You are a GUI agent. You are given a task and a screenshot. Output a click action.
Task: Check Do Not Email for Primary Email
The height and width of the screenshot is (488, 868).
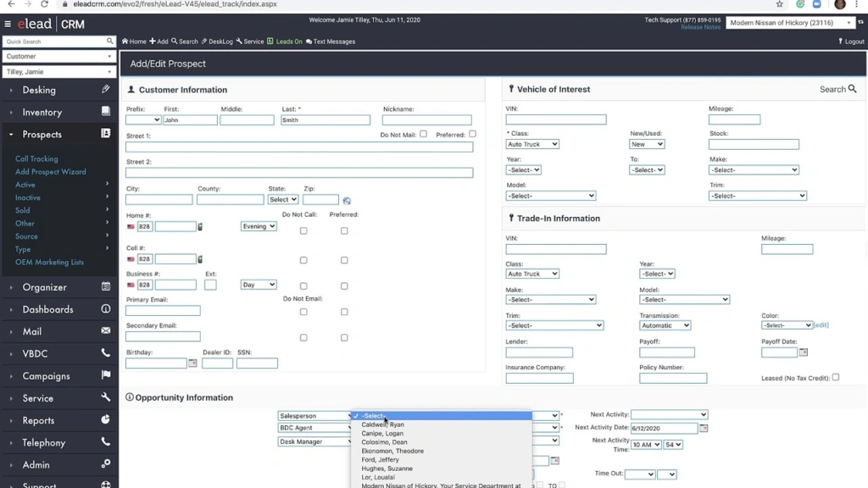(303, 312)
